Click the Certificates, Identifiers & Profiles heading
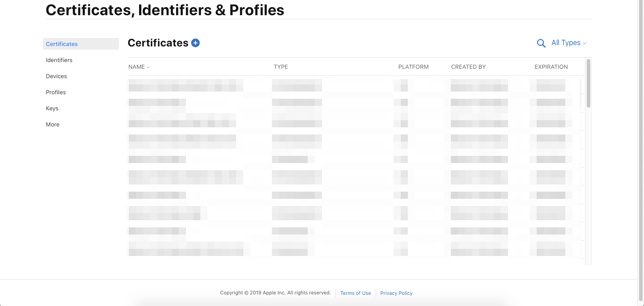644x306 pixels. point(165,10)
